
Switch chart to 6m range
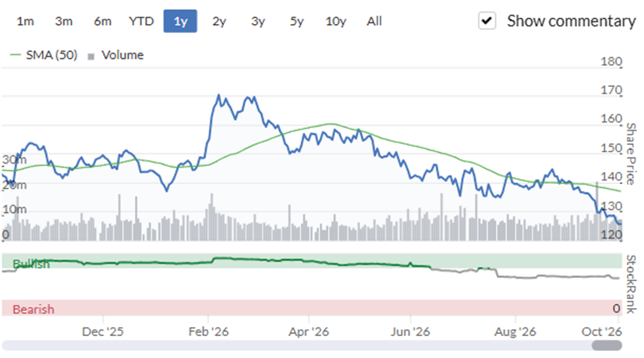click(x=102, y=21)
